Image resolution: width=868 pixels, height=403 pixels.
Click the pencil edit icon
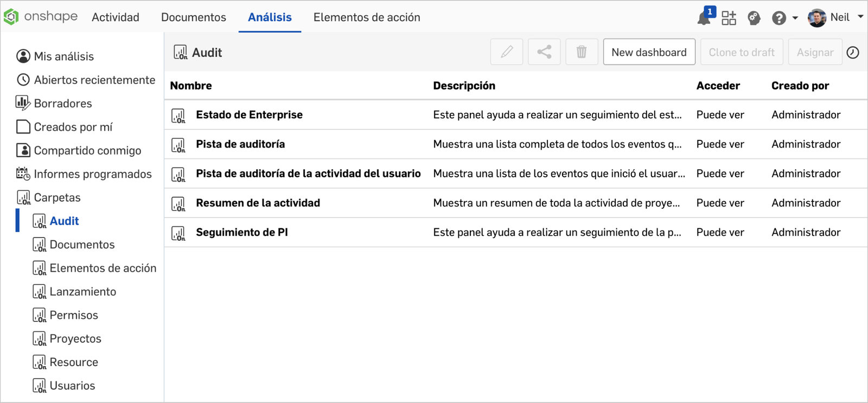click(506, 52)
